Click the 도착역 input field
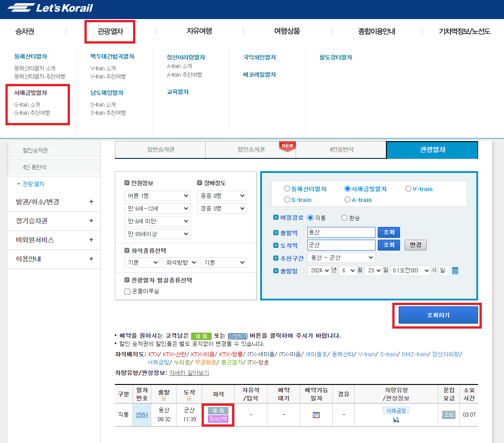The height and width of the screenshot is (443, 504). (x=341, y=245)
